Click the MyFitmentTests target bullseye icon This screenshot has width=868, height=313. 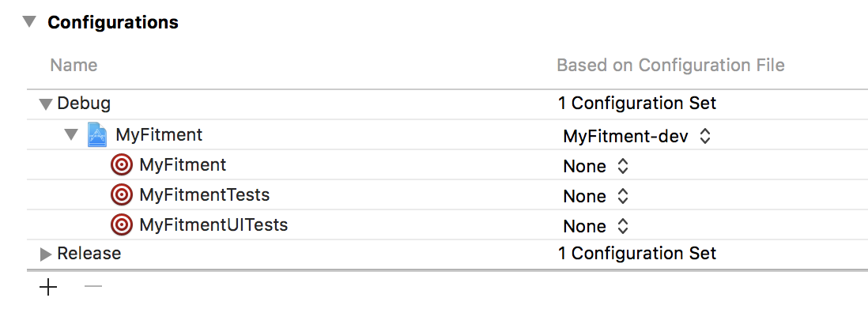point(121,194)
